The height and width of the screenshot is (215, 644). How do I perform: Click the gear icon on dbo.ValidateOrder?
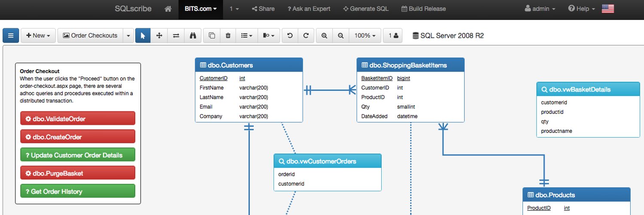click(x=28, y=119)
